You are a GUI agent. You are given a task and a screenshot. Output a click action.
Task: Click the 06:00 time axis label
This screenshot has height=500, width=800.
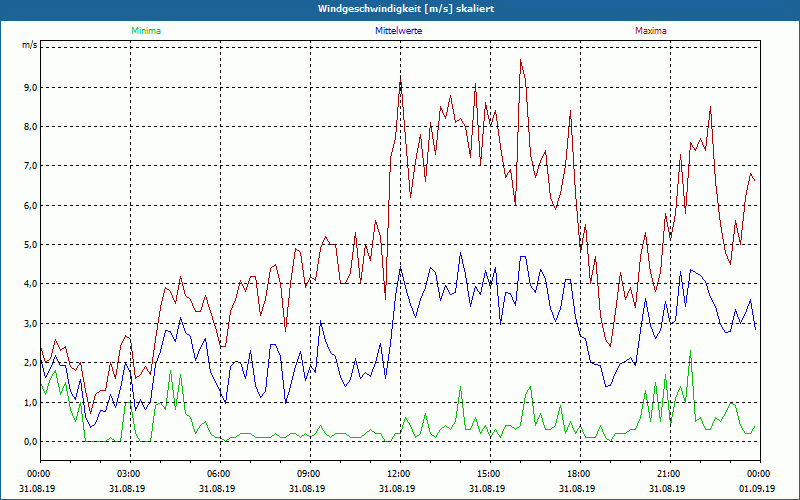[220, 474]
